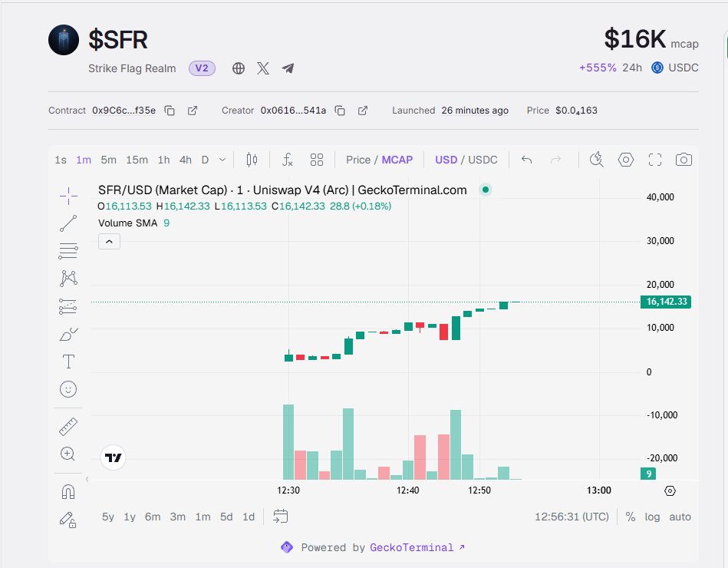Select the 1h timeframe

pos(163,160)
